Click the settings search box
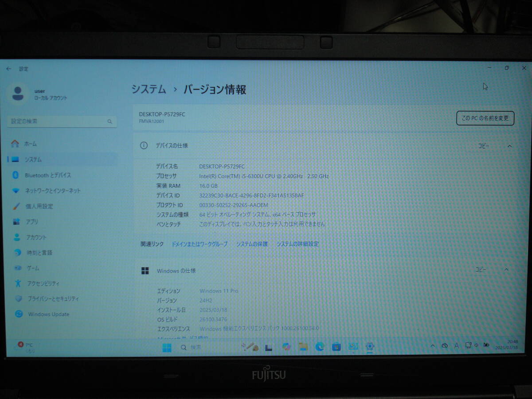532x399 pixels. pos(62,121)
